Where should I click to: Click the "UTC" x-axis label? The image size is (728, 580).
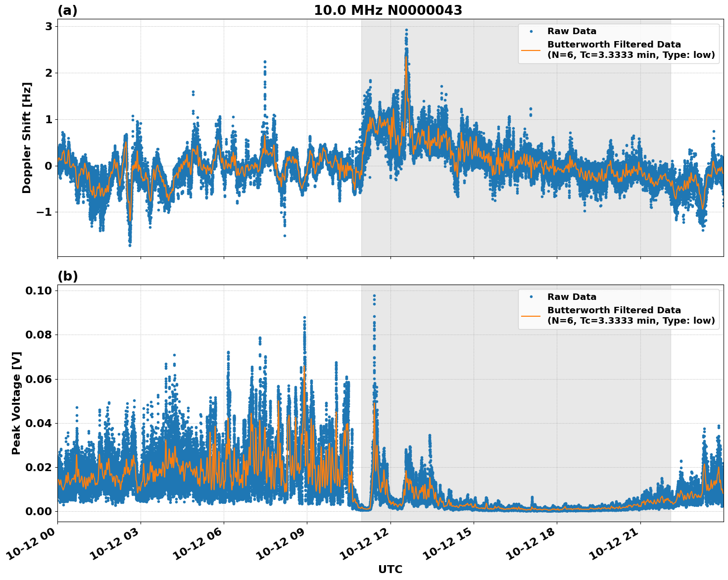click(x=390, y=570)
